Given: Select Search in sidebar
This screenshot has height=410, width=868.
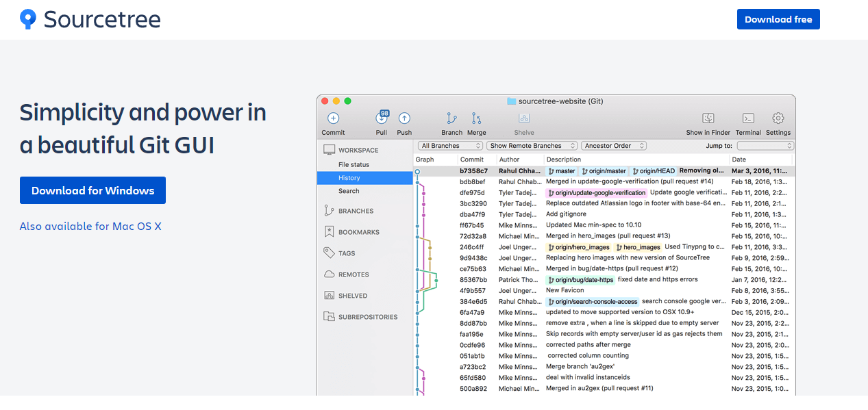Looking at the screenshot, I should tap(349, 191).
